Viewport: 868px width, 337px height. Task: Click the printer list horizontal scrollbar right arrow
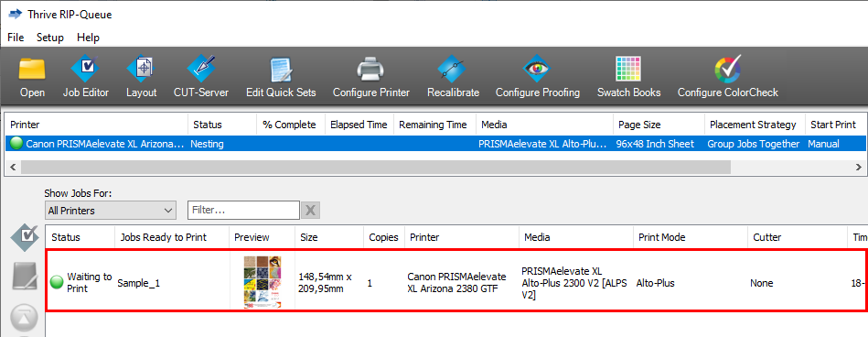tap(859, 167)
